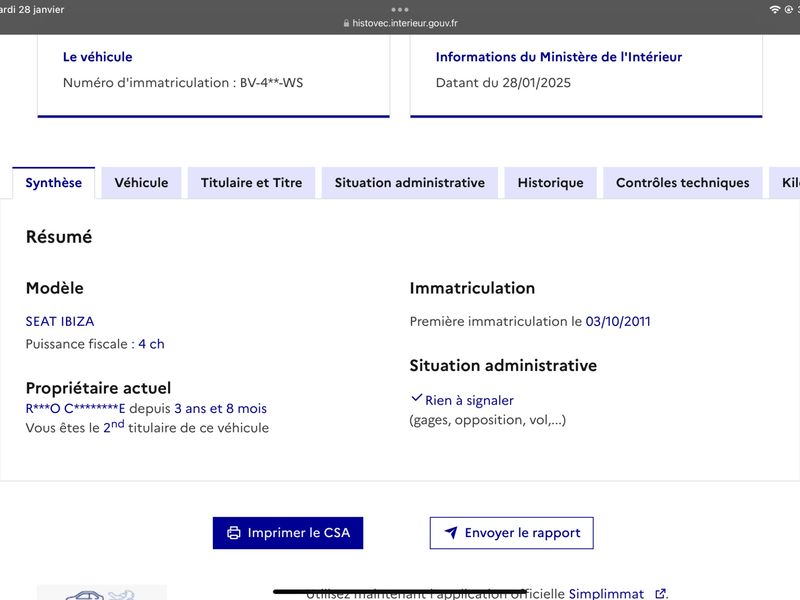Go to Contrôles techniques tab
Viewport: 800px width, 600px height.
(x=683, y=183)
